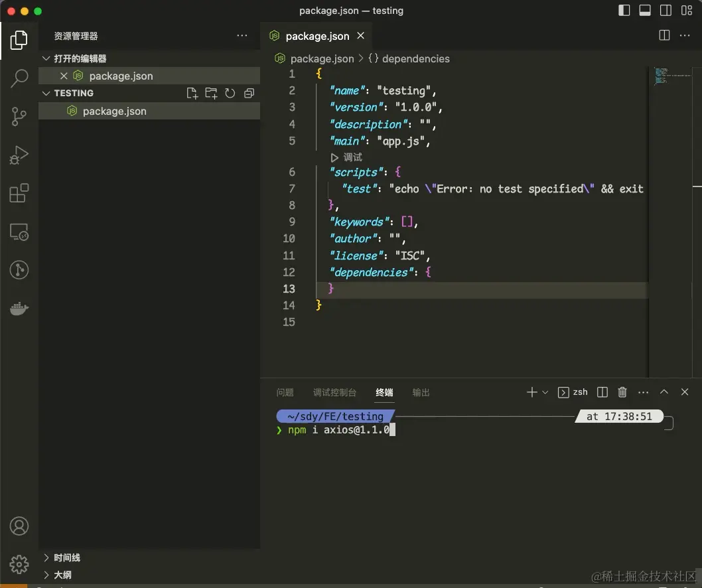Toggle bottom panel visibility

click(x=645, y=11)
